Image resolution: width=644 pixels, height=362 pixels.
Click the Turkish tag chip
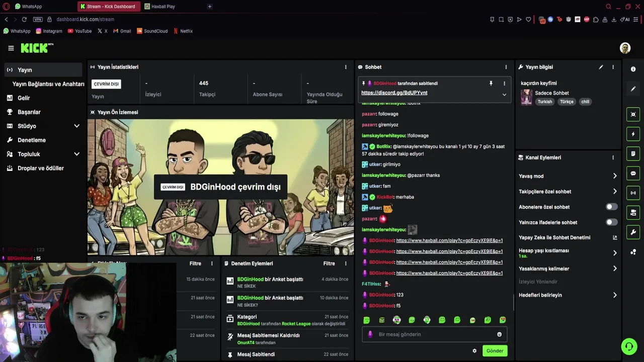[544, 102]
